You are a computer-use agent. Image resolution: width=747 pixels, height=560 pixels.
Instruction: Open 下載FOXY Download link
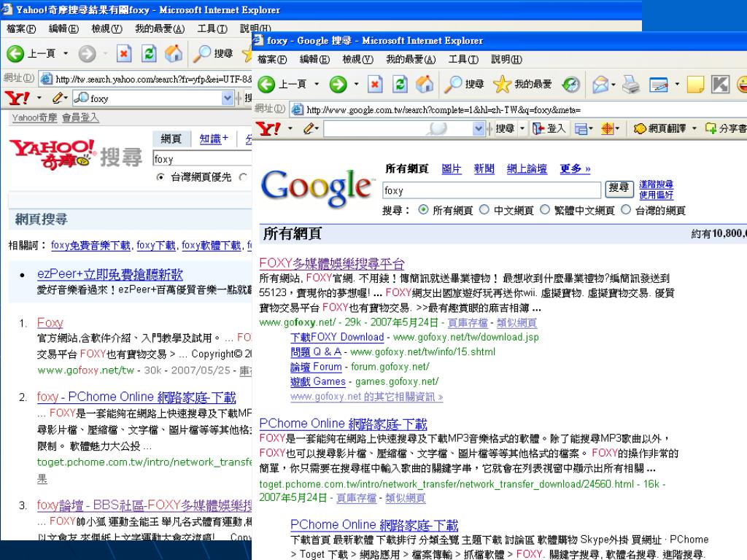[337, 337]
